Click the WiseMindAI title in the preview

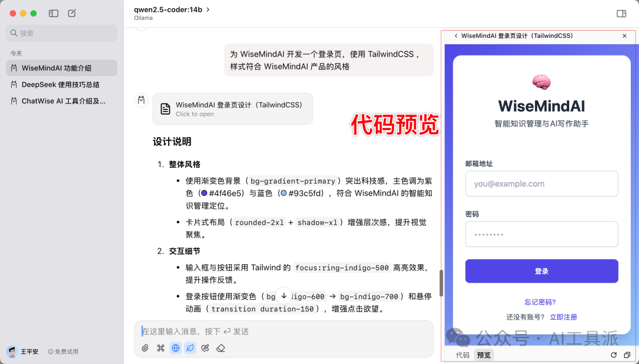tap(541, 106)
